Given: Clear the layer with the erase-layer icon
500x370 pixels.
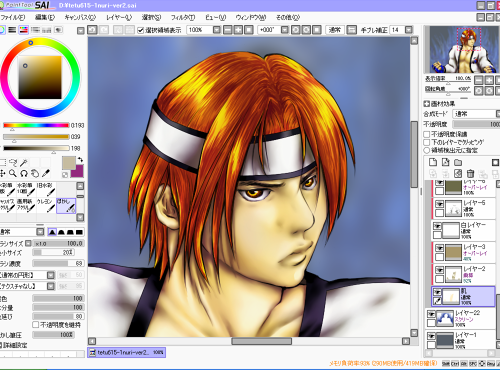Looking at the screenshot, I should (458, 173).
